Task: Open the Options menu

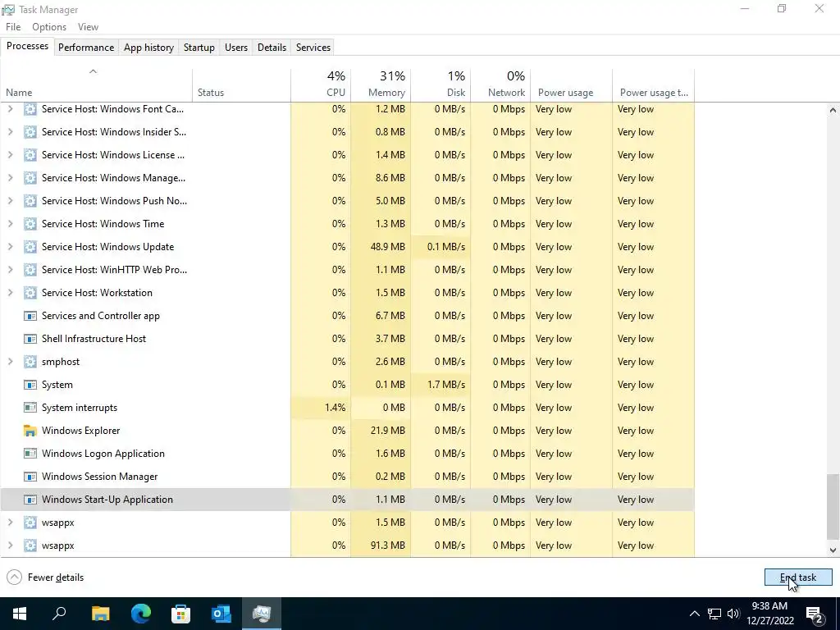Action: click(x=49, y=27)
